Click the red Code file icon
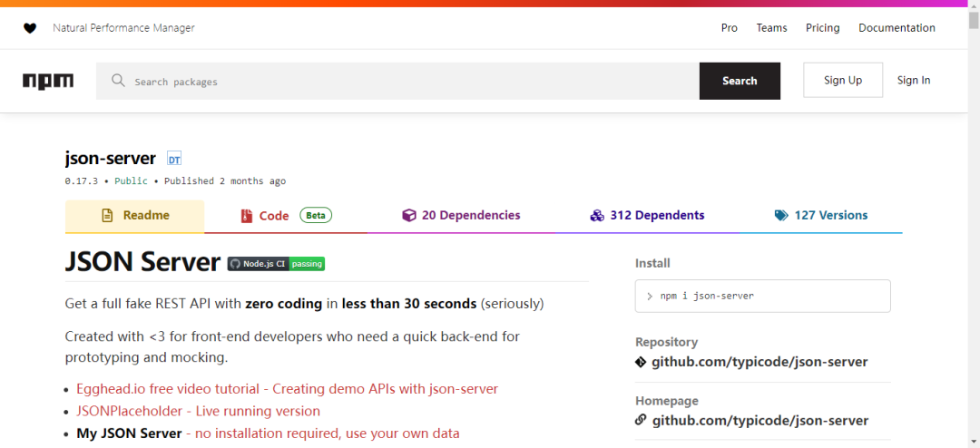 point(246,216)
